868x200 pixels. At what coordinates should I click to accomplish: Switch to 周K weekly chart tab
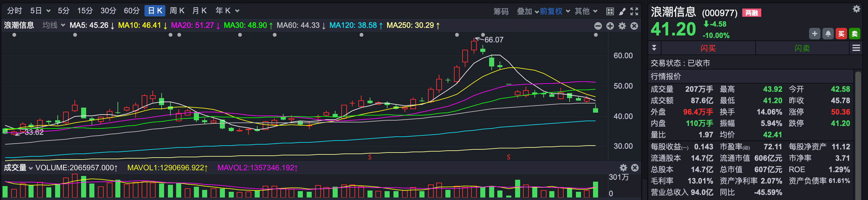177,11
